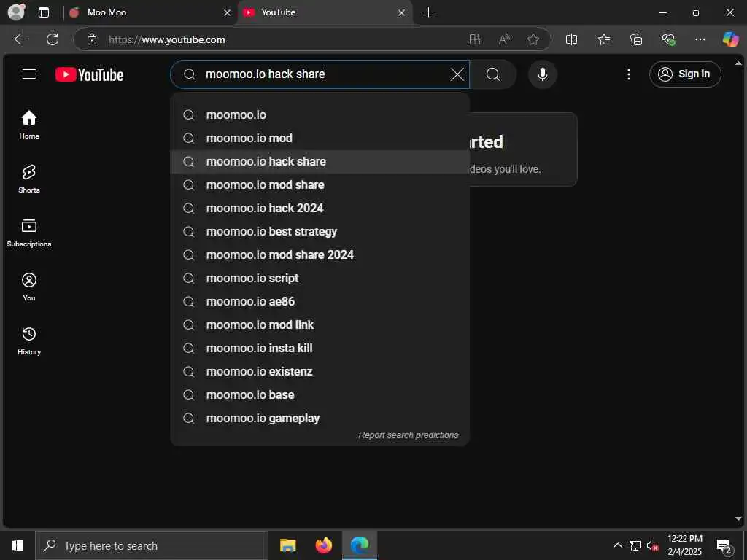
Task: Open Copilot sidebar
Action: pos(730,39)
